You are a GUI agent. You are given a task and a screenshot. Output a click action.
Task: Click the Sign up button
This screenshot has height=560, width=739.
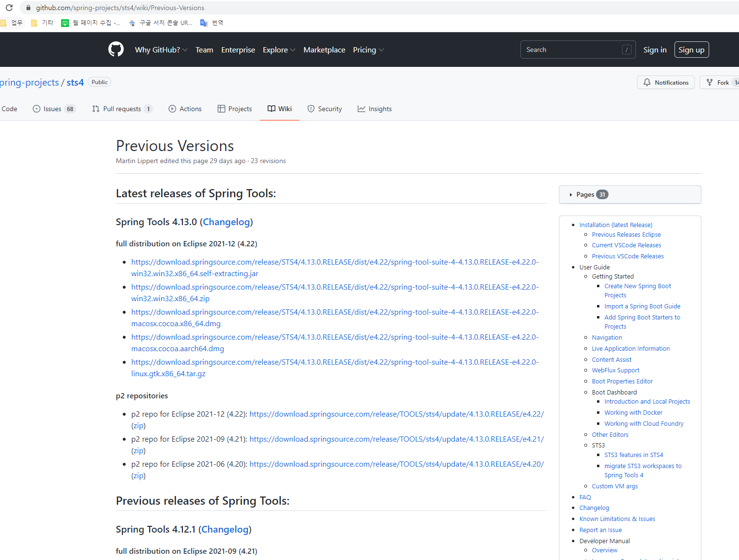[x=691, y=50]
